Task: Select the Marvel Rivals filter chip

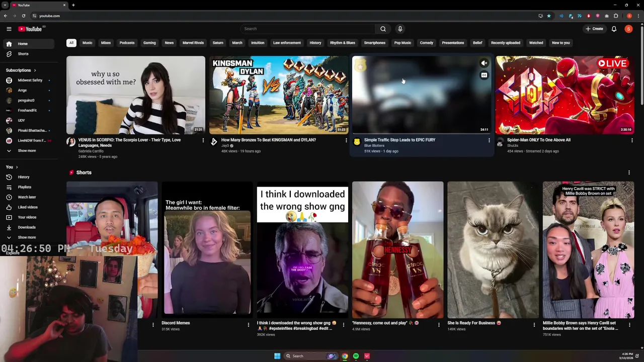Action: pos(193,43)
